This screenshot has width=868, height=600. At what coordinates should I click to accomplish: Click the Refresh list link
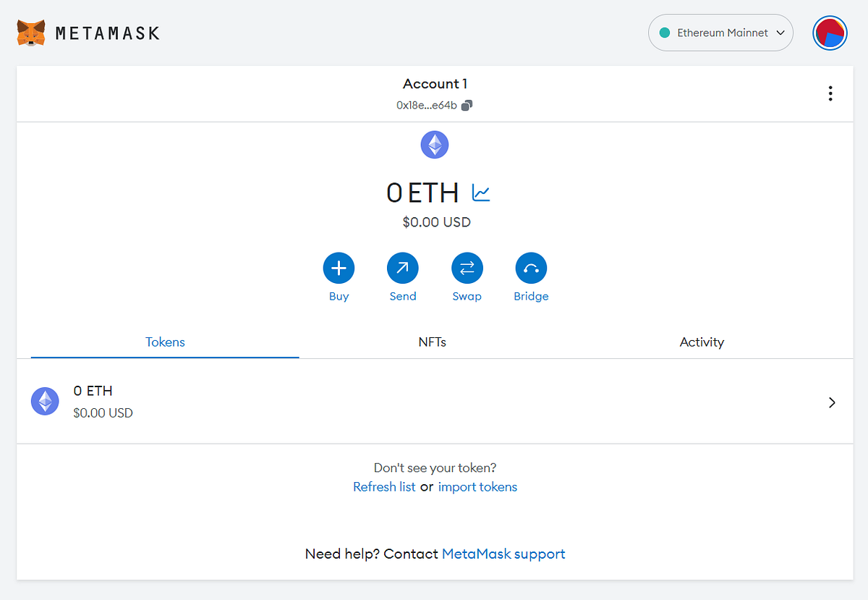[x=384, y=486]
